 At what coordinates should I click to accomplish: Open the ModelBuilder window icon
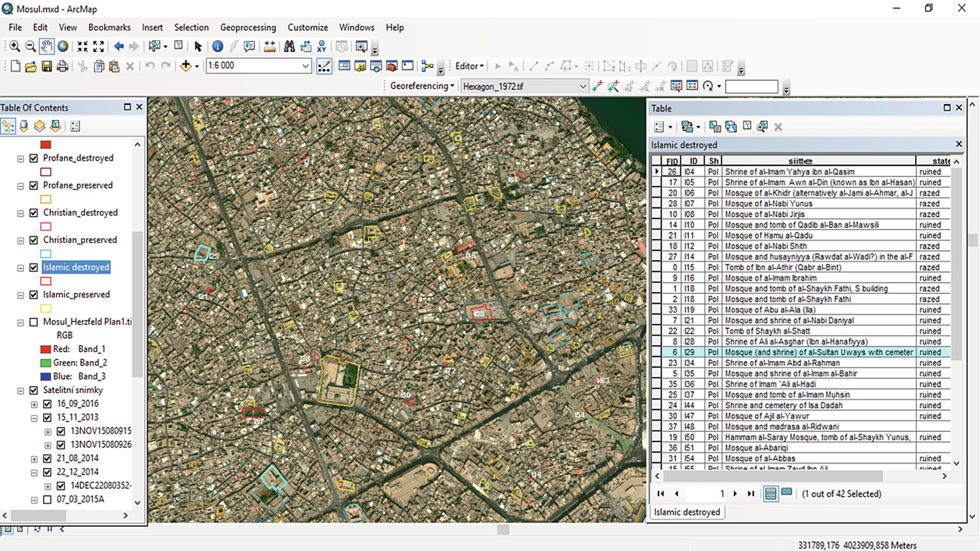[x=428, y=66]
